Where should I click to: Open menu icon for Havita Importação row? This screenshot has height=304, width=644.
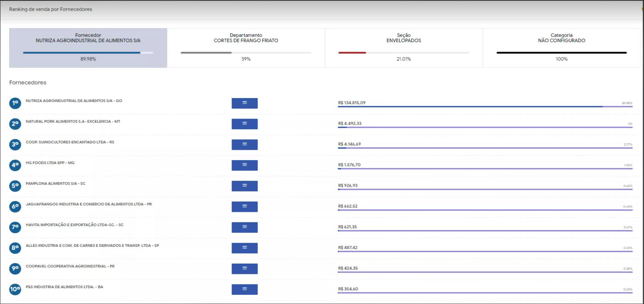[x=244, y=227]
